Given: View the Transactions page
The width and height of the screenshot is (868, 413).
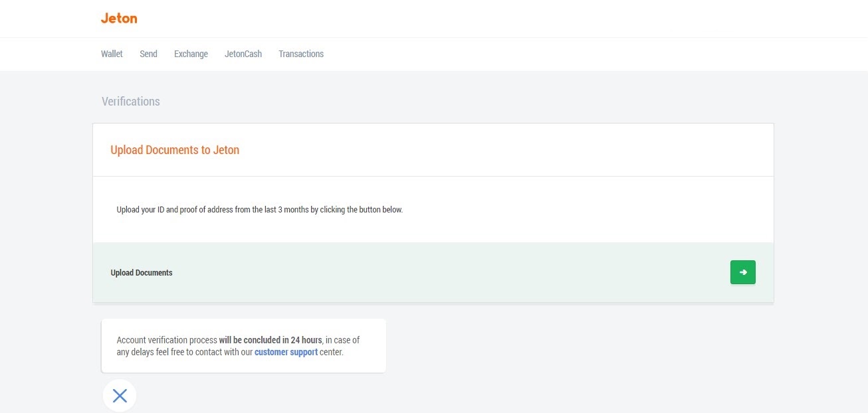Looking at the screenshot, I should coord(301,54).
